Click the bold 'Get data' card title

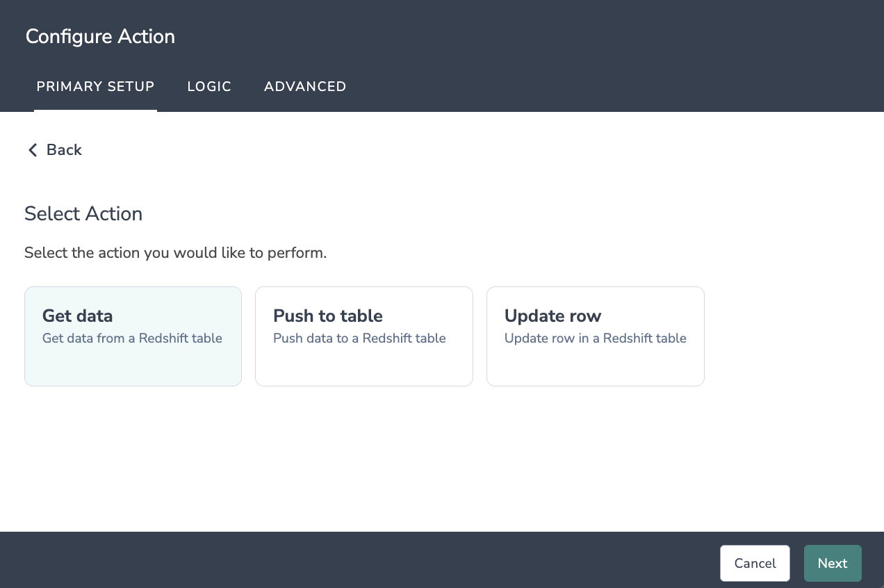pyautogui.click(x=77, y=316)
